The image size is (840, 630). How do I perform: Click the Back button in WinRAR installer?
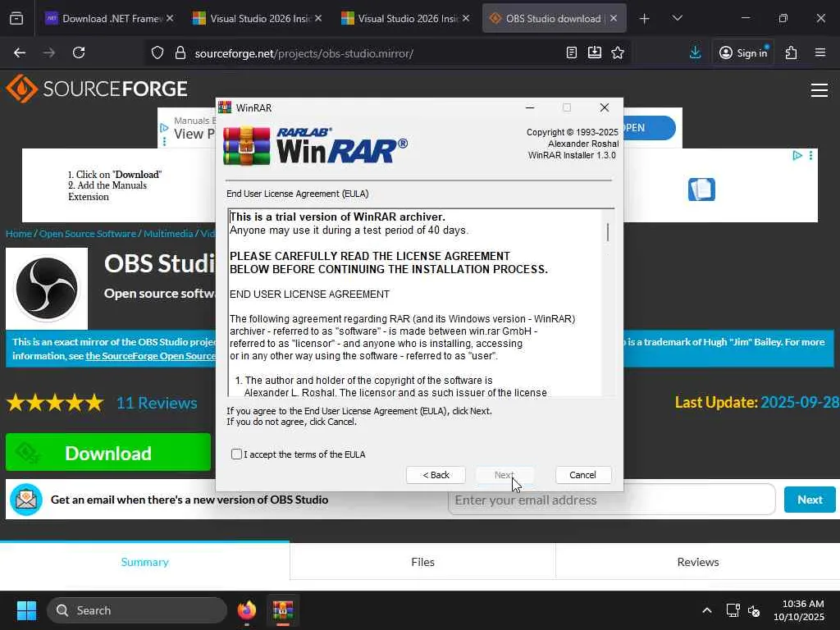(436, 475)
